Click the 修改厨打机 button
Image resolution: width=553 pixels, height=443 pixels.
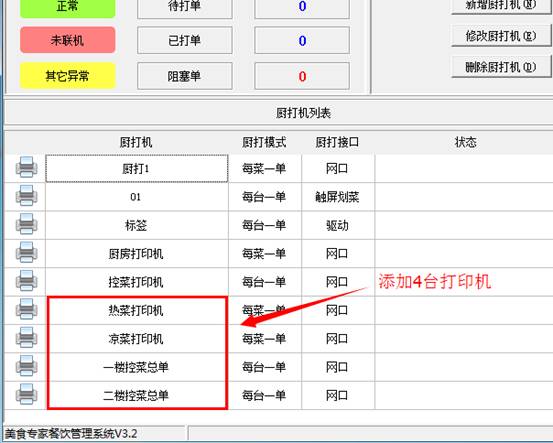[x=500, y=36]
